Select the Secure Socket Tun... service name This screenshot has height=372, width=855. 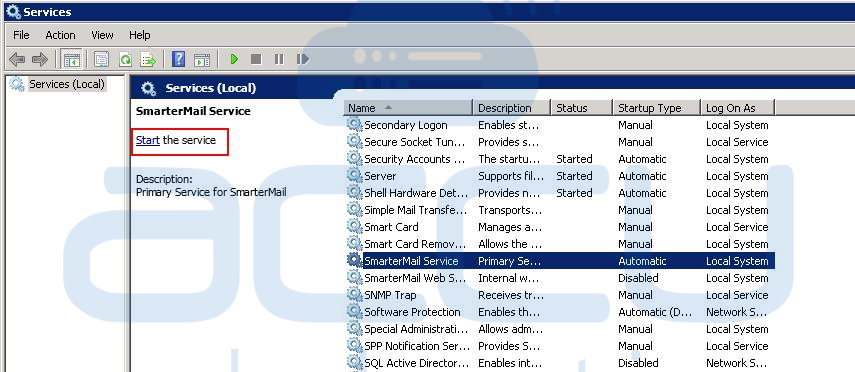(415, 142)
